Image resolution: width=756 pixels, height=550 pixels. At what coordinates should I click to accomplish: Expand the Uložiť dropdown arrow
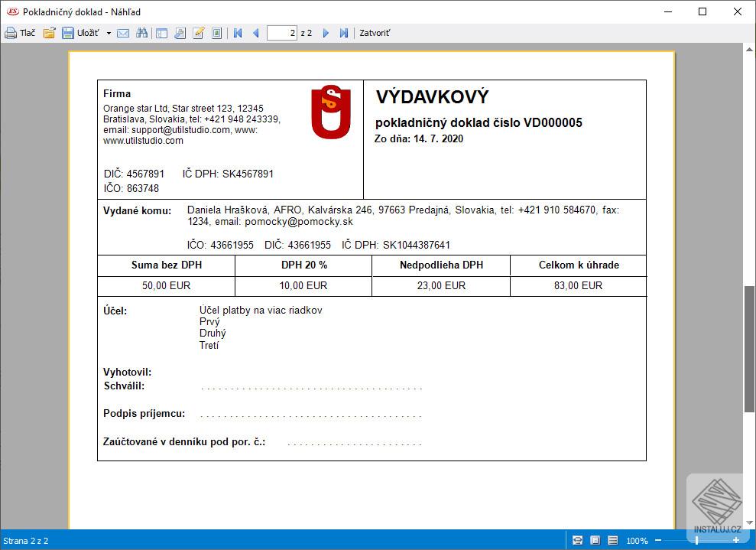pos(109,34)
